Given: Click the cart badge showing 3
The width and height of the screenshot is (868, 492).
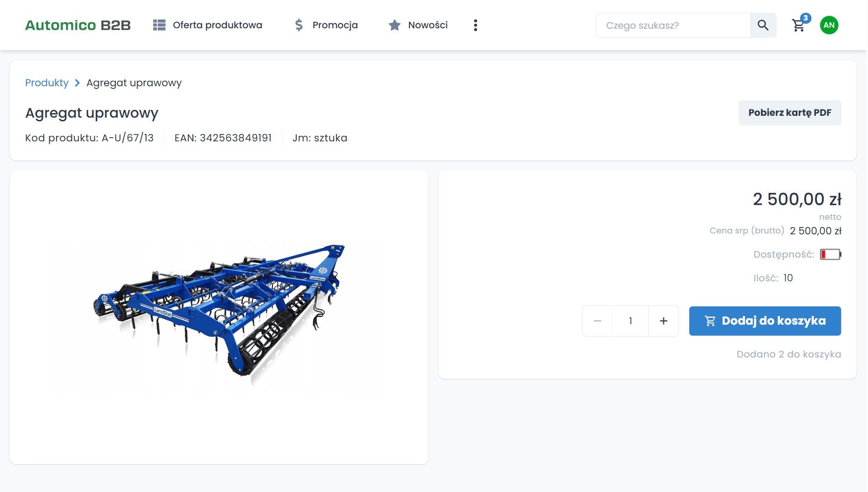Looking at the screenshot, I should (x=806, y=18).
